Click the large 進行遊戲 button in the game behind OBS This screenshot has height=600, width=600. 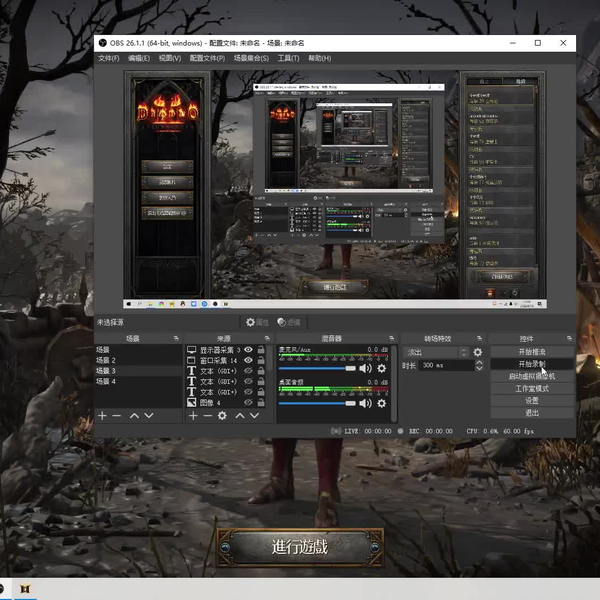(300, 548)
